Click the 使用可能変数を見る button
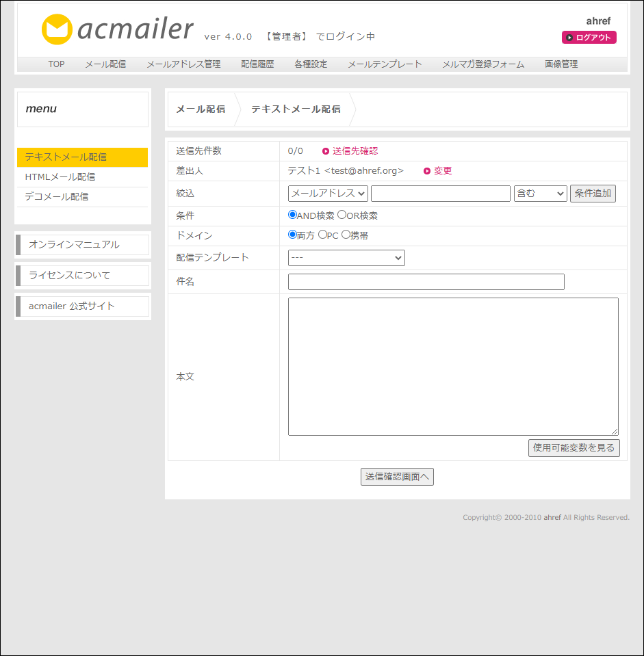This screenshot has height=656, width=644. tap(574, 447)
